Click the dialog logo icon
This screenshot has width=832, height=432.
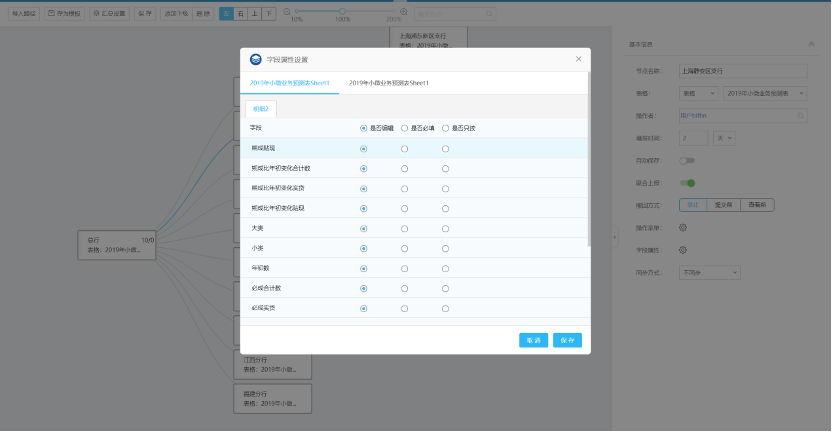point(255,59)
